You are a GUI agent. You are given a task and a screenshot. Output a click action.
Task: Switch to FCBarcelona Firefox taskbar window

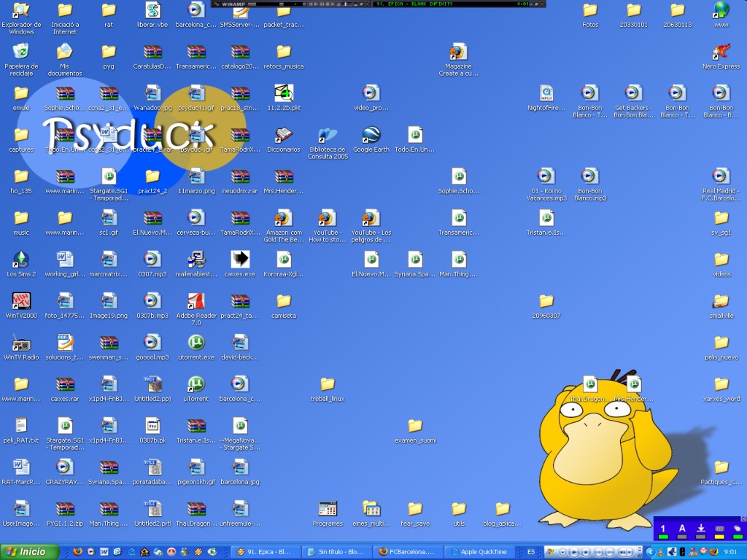point(408,552)
